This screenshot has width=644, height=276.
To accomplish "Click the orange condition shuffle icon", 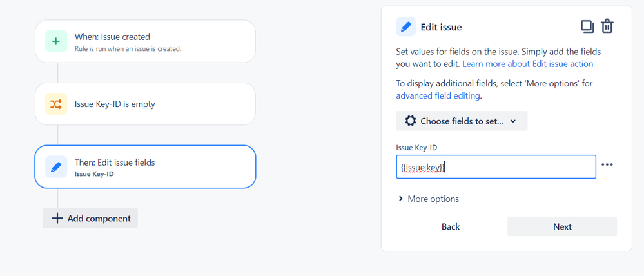I will [56, 104].
